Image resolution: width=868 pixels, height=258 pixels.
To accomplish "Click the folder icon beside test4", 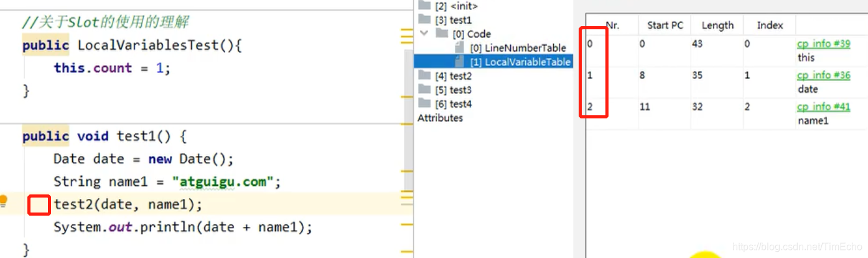I will [x=424, y=103].
